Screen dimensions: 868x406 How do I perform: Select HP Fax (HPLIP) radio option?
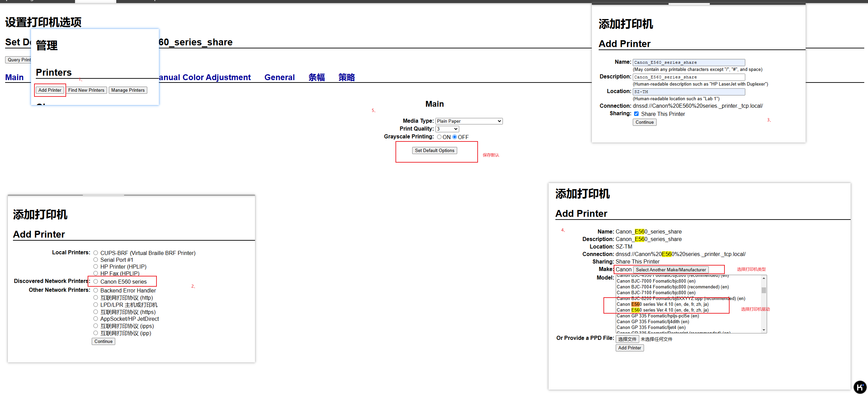(x=96, y=273)
